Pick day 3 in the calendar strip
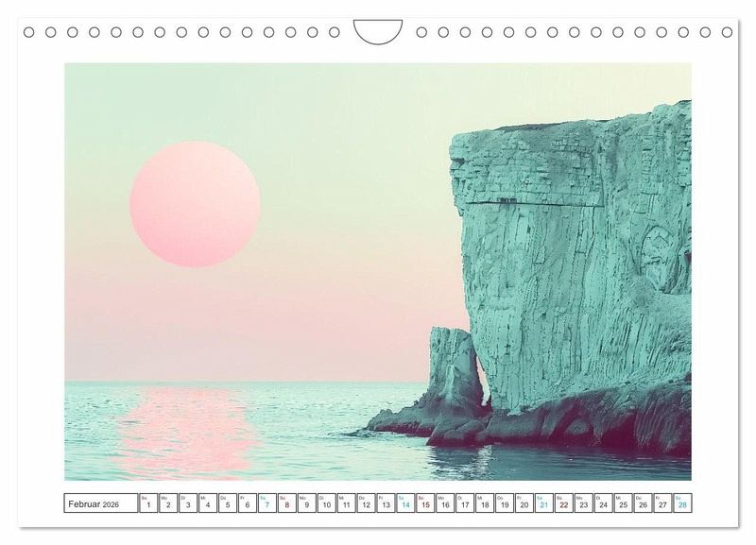756x545 pixels. (188, 502)
